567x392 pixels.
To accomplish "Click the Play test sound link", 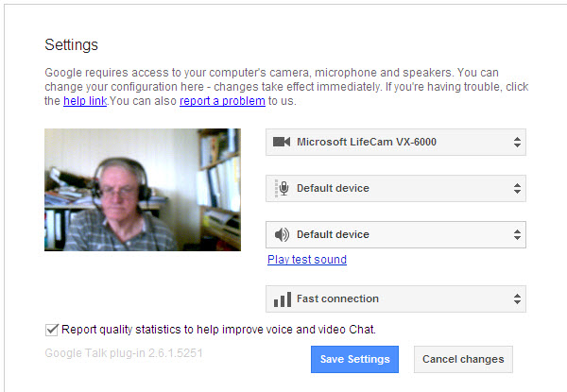I will 307,260.
